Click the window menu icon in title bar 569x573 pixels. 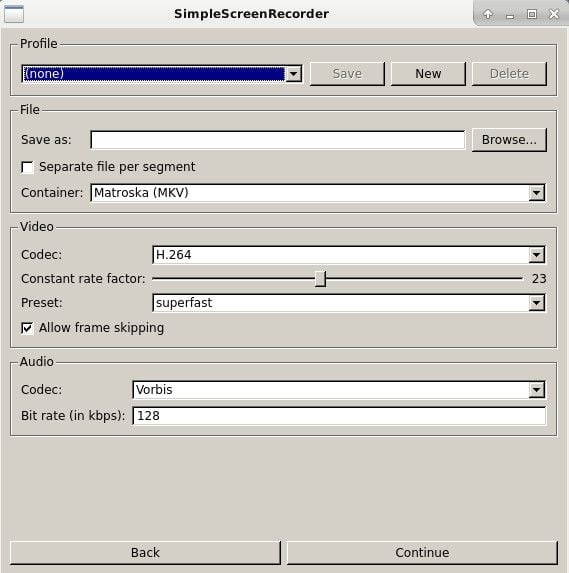pos(14,14)
